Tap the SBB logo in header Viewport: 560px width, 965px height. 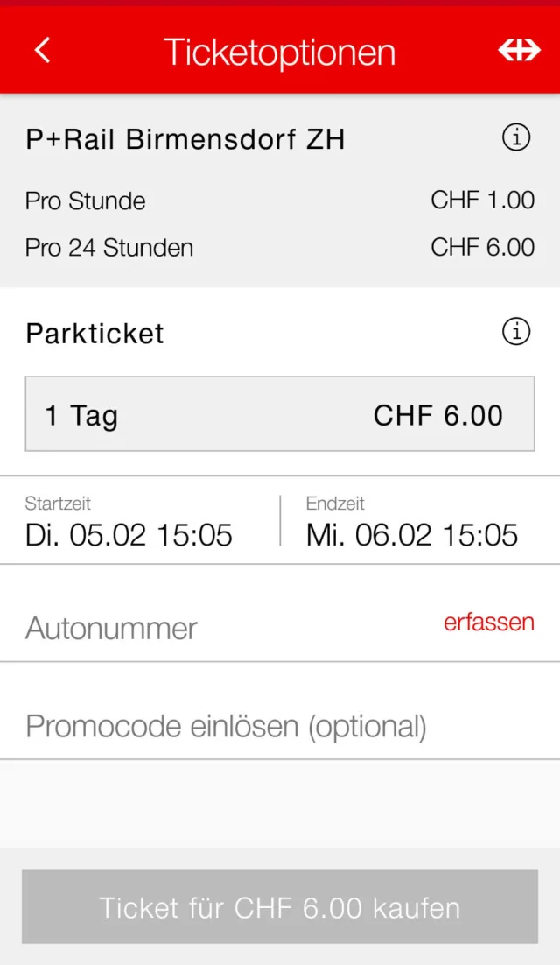coord(519,51)
